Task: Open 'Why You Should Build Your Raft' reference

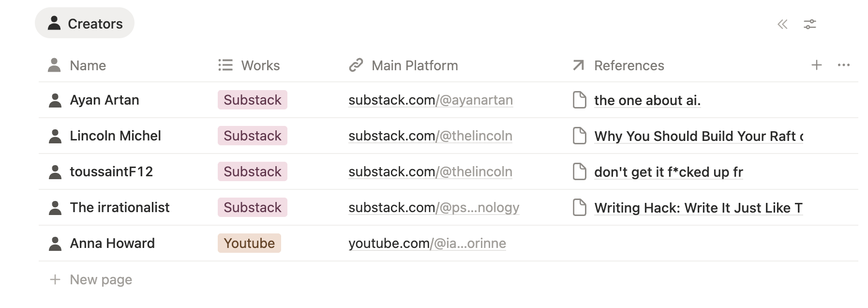Action: 698,136
